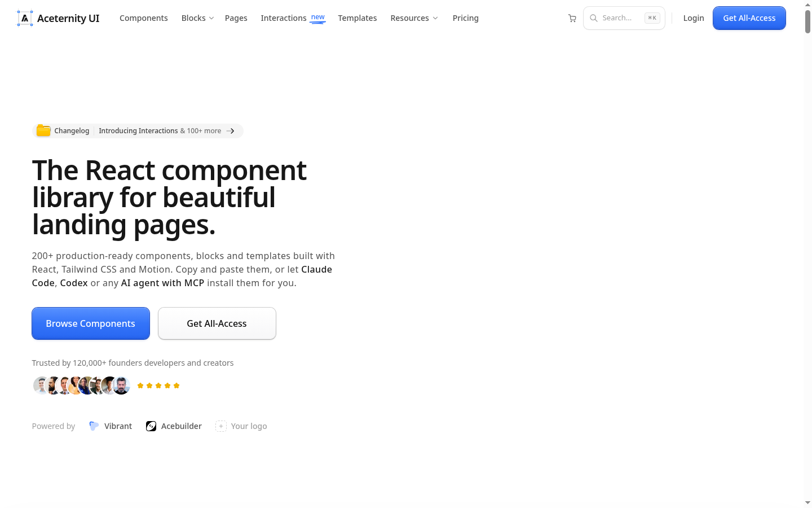The image size is (812, 508).
Task: Click the scrollbar down arrow
Action: pos(807,502)
